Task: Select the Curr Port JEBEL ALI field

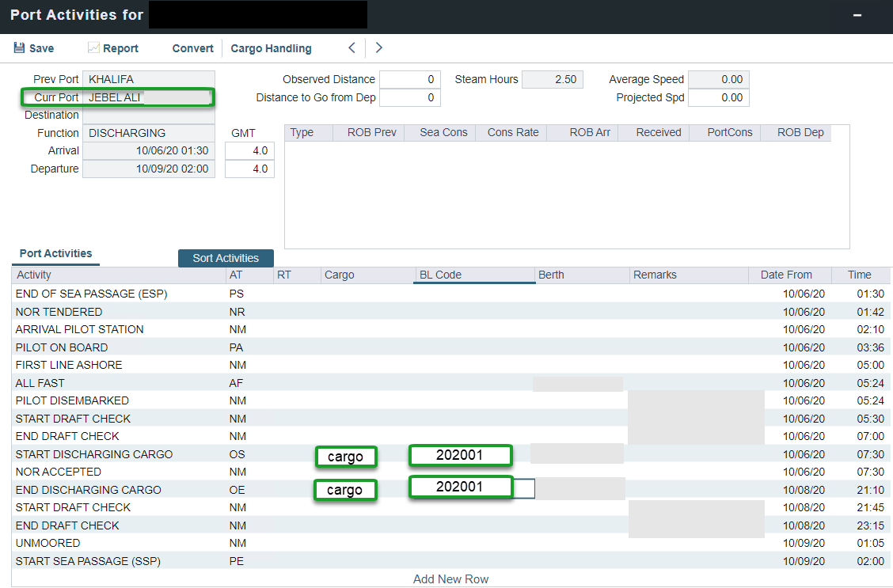Action: pyautogui.click(x=148, y=97)
